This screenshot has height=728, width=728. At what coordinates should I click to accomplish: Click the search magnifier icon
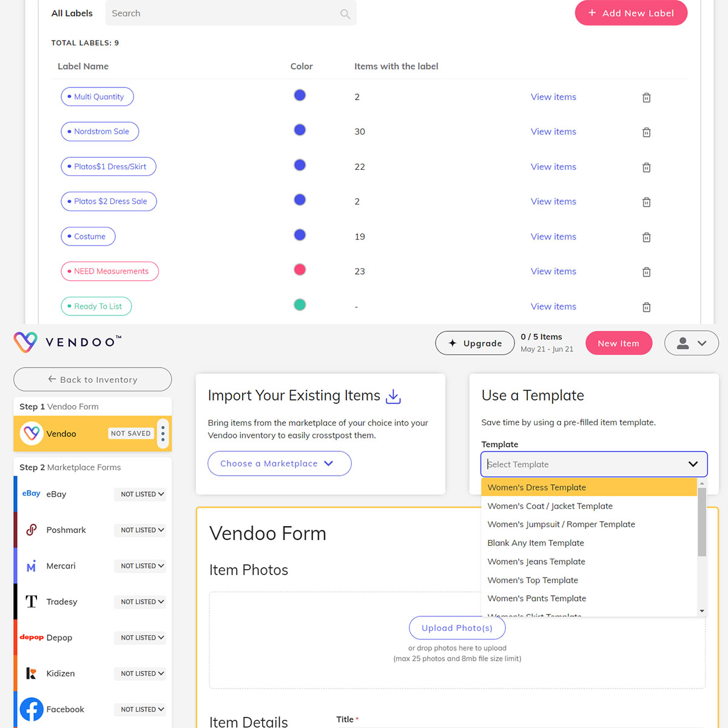345,14
